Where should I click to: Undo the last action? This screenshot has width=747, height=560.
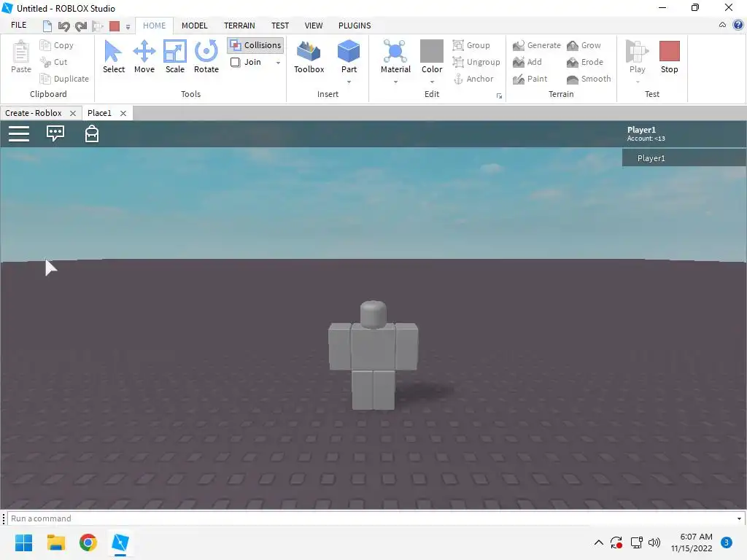tap(63, 26)
